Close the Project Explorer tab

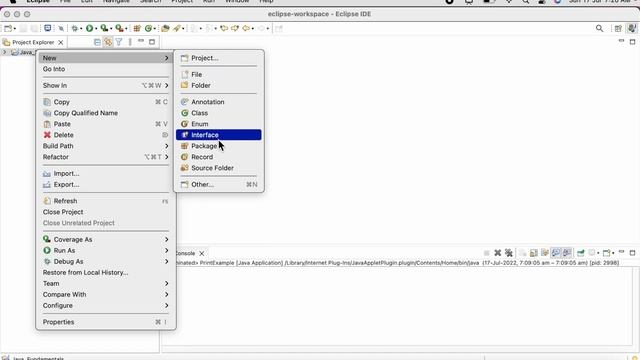click(60, 42)
